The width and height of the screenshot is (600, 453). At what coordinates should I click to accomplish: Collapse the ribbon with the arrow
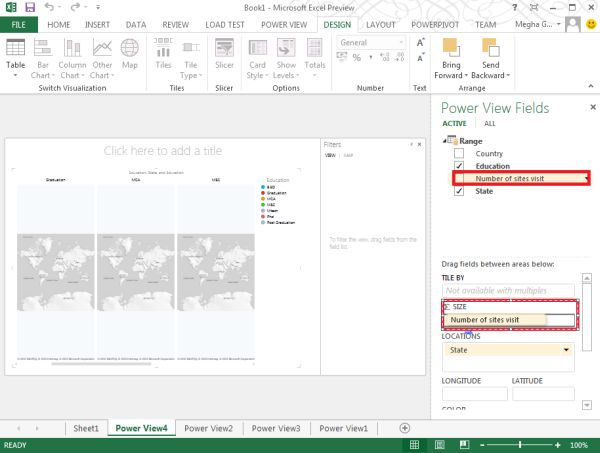pos(591,86)
